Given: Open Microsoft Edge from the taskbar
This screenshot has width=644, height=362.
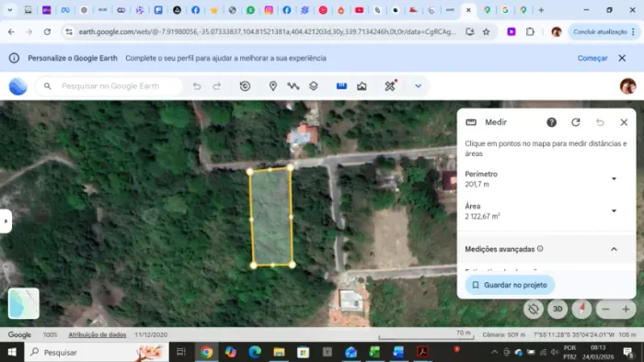Looking at the screenshot, I should point(255,352).
